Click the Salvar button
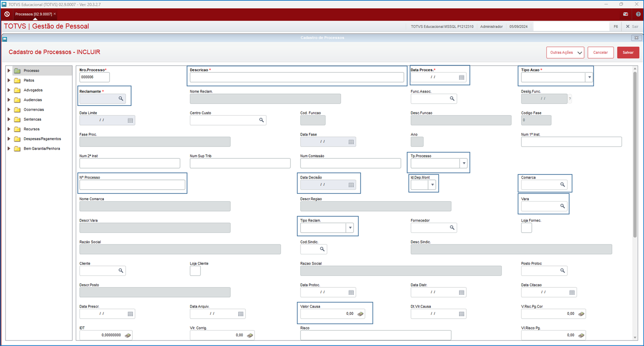The height and width of the screenshot is (346, 644). [628, 52]
